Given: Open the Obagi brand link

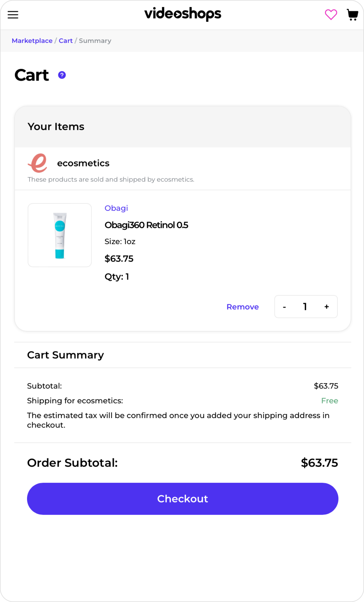Looking at the screenshot, I should click(x=116, y=208).
